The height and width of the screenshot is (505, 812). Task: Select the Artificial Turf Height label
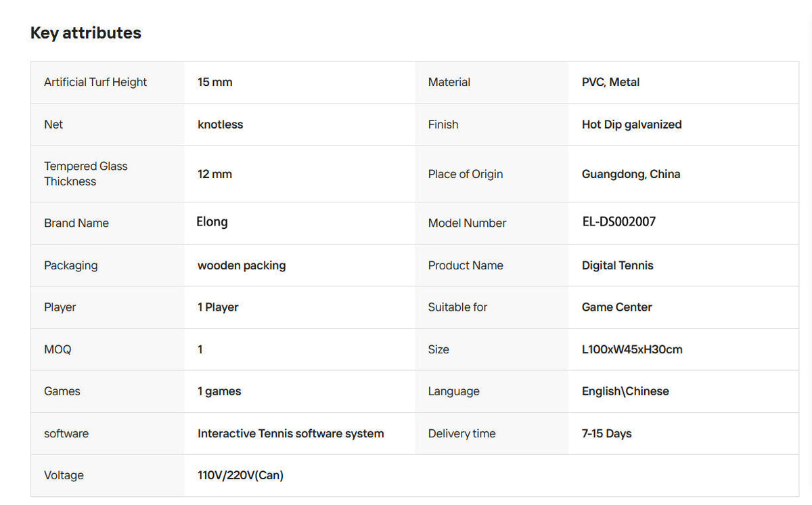tap(95, 82)
